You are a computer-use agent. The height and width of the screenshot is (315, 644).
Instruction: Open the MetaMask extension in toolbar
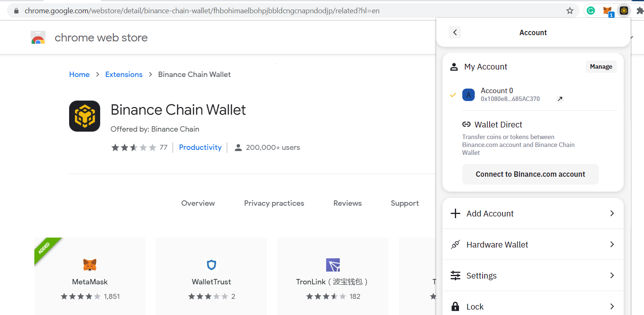[608, 11]
